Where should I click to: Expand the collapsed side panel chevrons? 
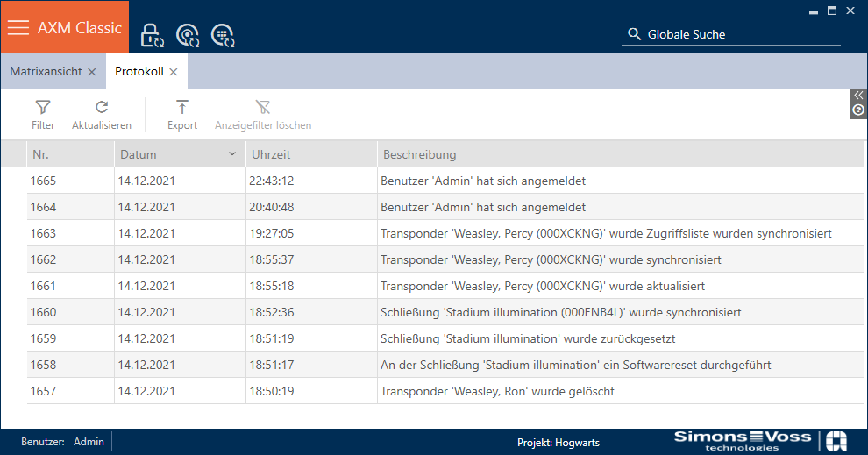click(858, 96)
